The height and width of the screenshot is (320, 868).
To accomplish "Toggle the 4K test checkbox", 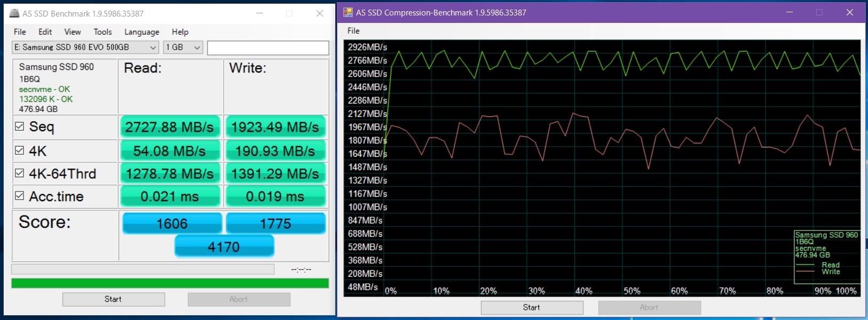I will pyautogui.click(x=20, y=150).
